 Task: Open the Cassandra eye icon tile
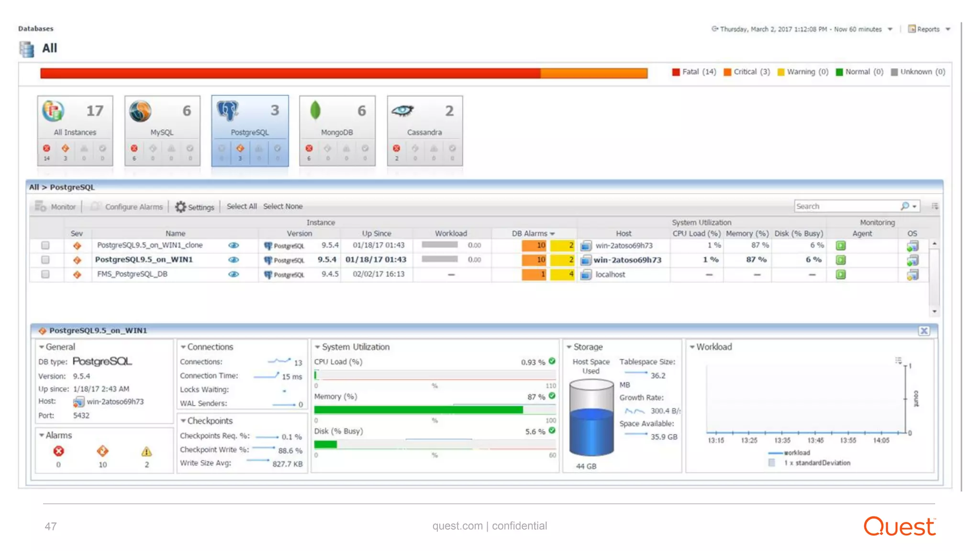coord(402,110)
